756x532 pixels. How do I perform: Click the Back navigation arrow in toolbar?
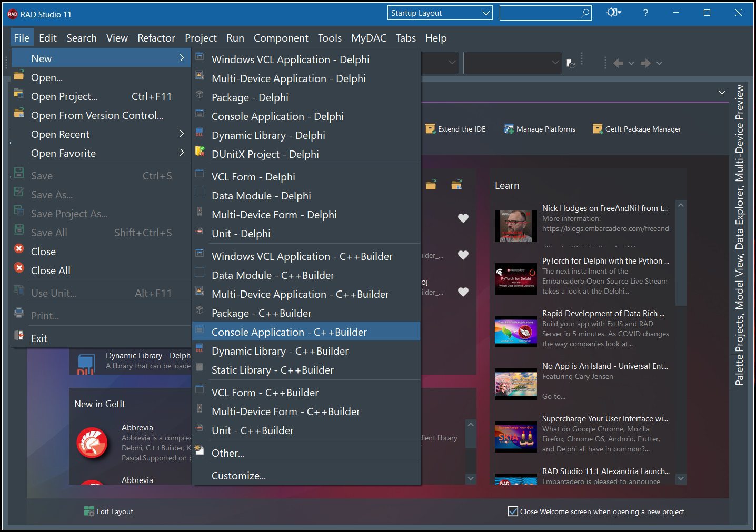point(618,63)
